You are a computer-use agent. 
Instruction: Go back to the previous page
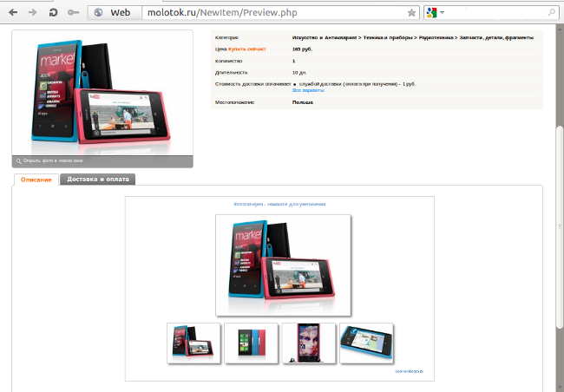click(13, 13)
